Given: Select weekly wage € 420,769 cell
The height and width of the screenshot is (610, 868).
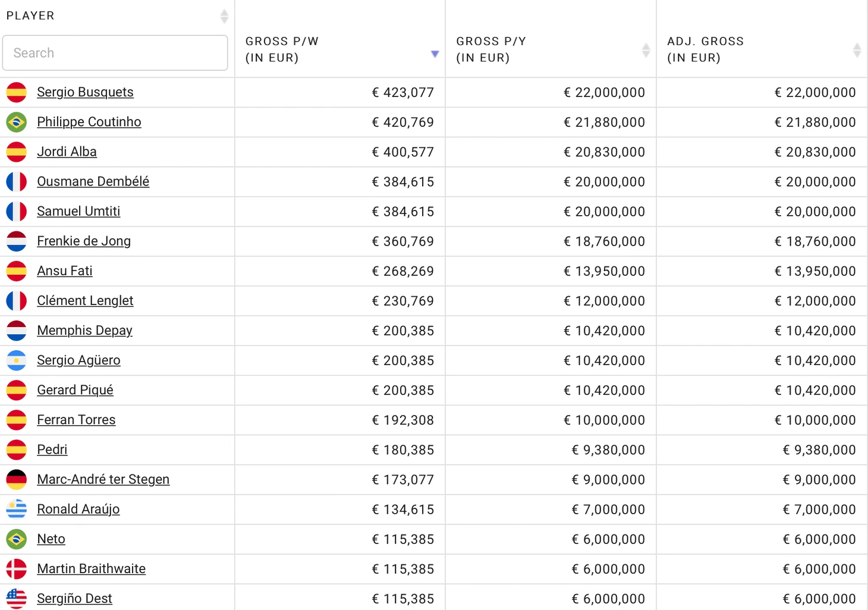Looking at the screenshot, I should 340,122.
